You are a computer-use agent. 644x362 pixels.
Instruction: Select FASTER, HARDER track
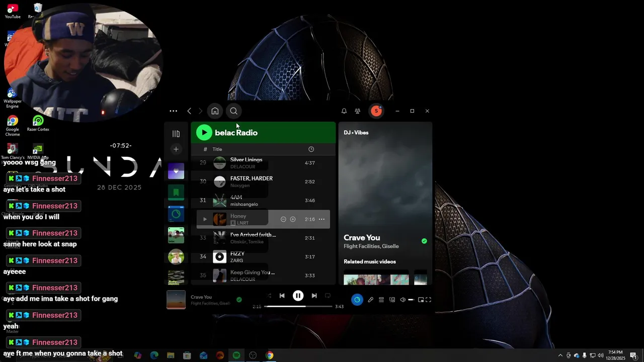(263, 182)
